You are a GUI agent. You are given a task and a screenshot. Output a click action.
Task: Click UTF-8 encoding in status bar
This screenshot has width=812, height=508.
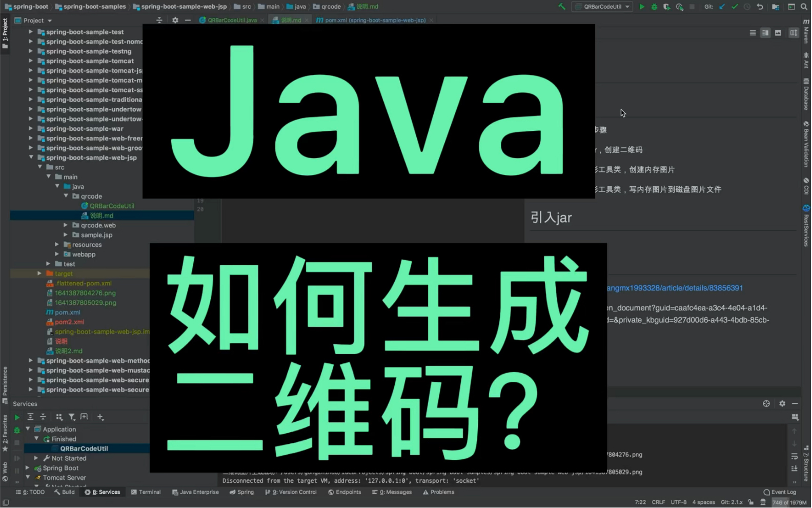click(x=678, y=502)
